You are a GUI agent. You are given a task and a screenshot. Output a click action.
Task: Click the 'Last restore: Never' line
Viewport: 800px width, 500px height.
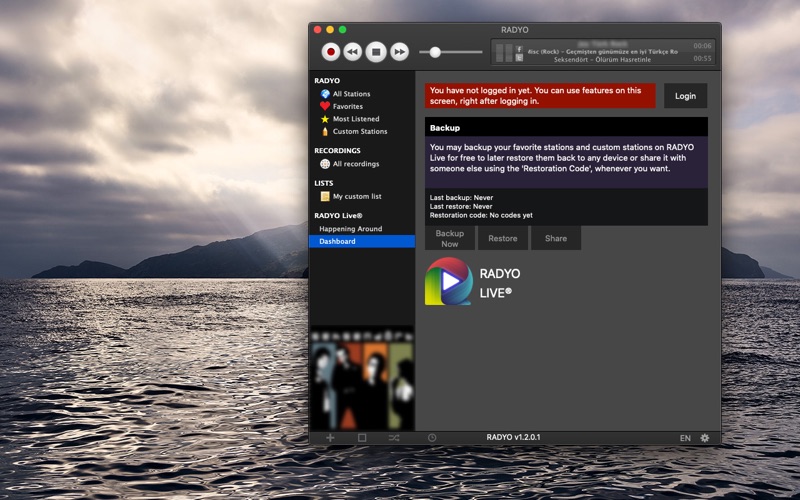tap(461, 207)
